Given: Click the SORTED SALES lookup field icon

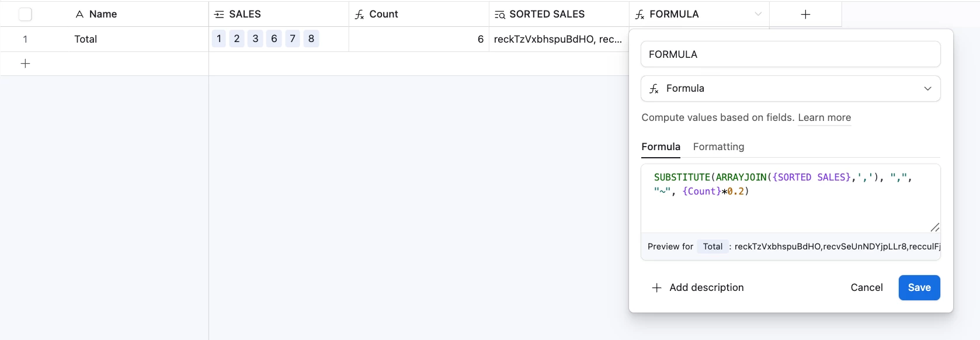Looking at the screenshot, I should 500,15.
